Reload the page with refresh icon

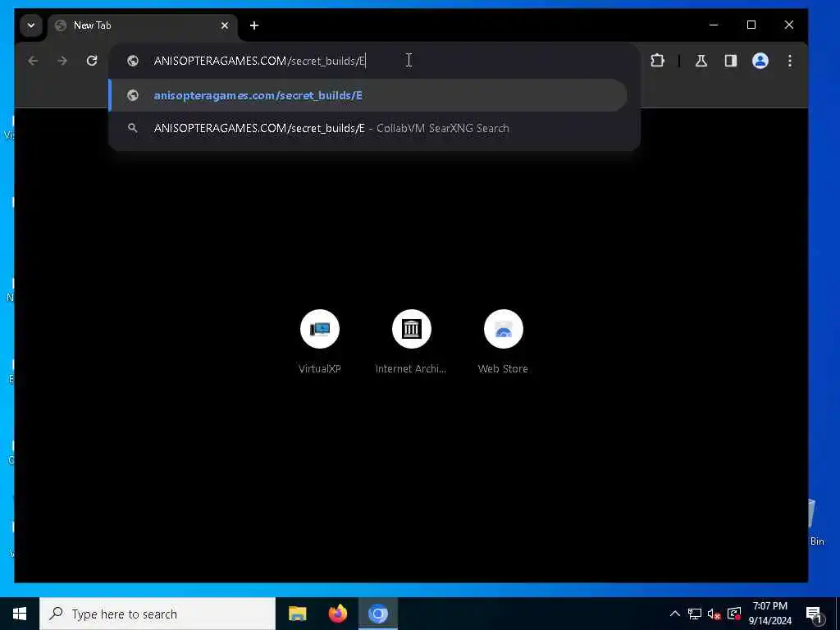92,61
